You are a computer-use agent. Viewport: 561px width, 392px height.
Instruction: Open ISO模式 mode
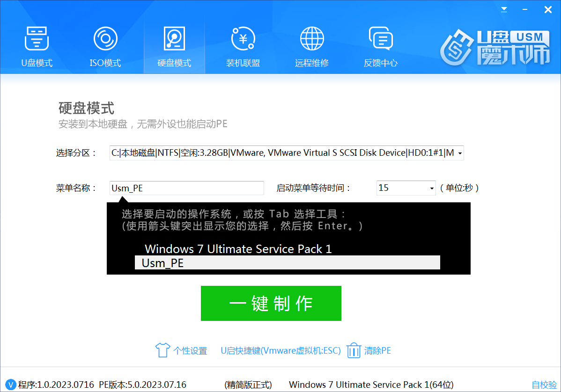coord(105,44)
